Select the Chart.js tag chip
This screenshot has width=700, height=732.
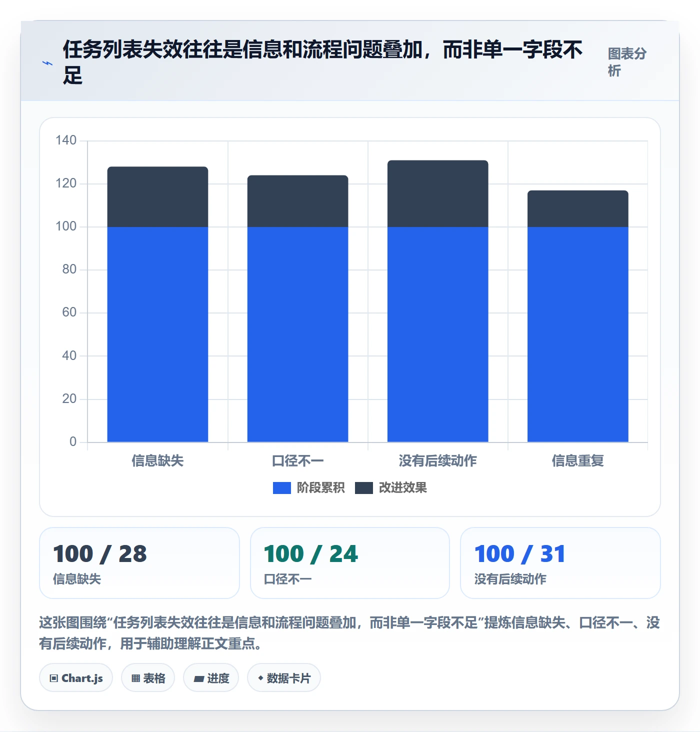(76, 678)
